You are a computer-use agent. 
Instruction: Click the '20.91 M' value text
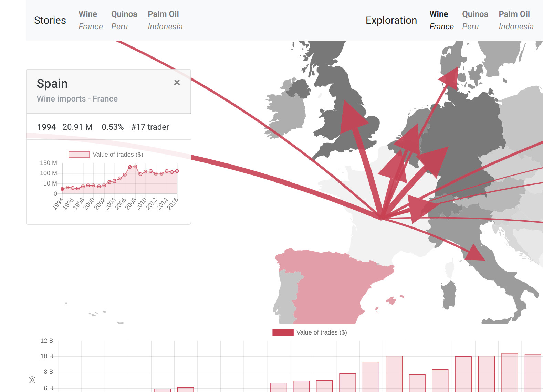(77, 127)
